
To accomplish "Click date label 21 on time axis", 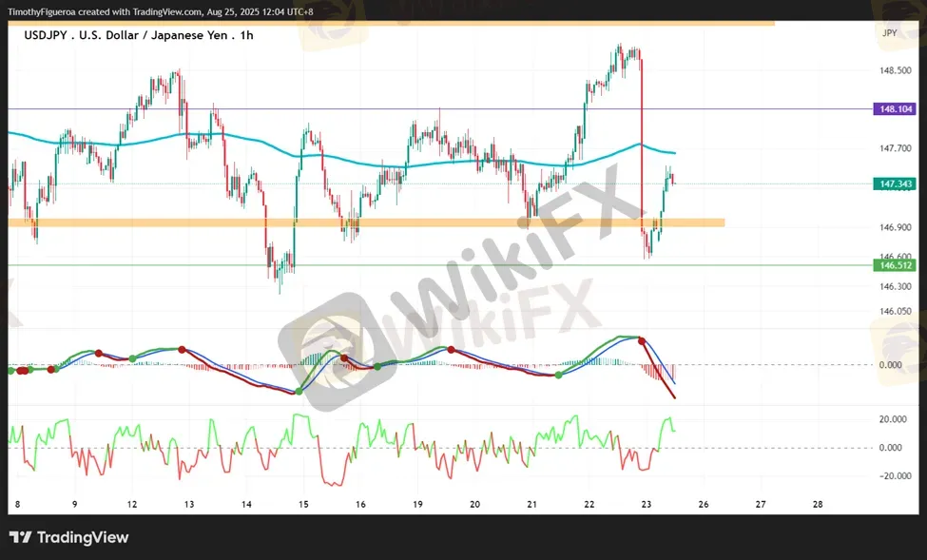I will [x=532, y=505].
